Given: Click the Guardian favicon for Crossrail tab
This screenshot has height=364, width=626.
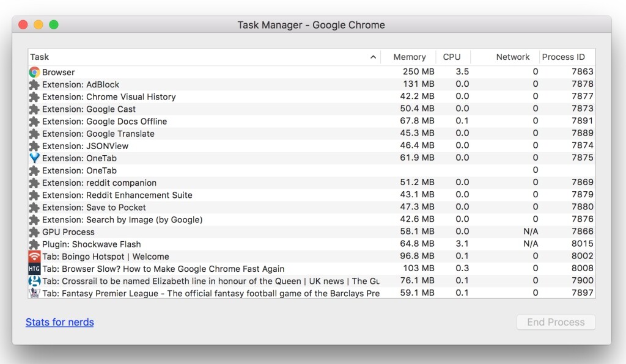Looking at the screenshot, I should tap(34, 281).
